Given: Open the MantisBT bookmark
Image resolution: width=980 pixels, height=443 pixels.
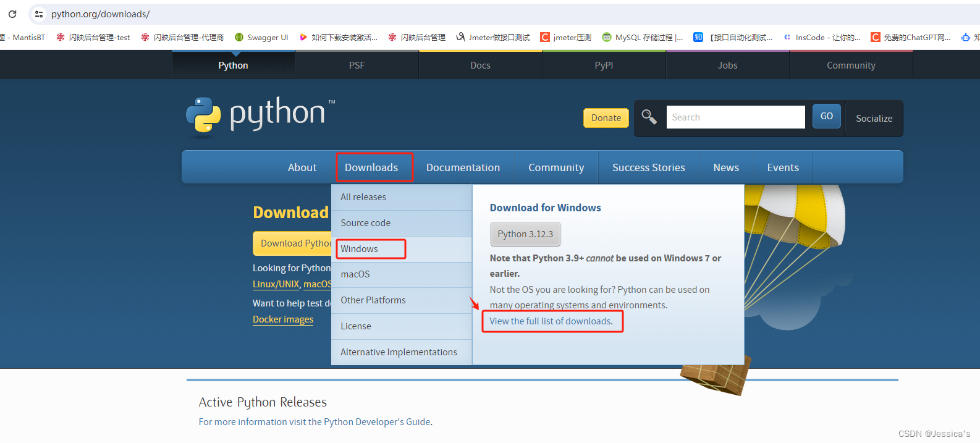Looking at the screenshot, I should 23,37.
